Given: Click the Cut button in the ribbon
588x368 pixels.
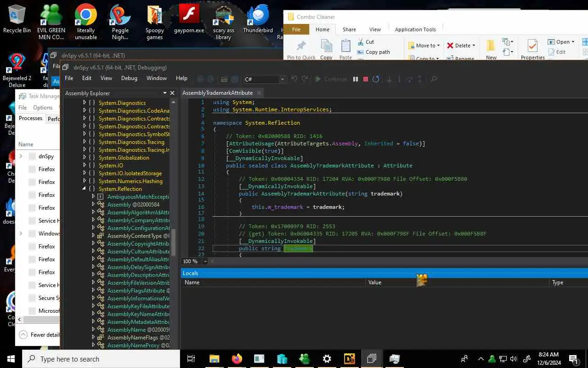Looking at the screenshot, I should (x=366, y=42).
